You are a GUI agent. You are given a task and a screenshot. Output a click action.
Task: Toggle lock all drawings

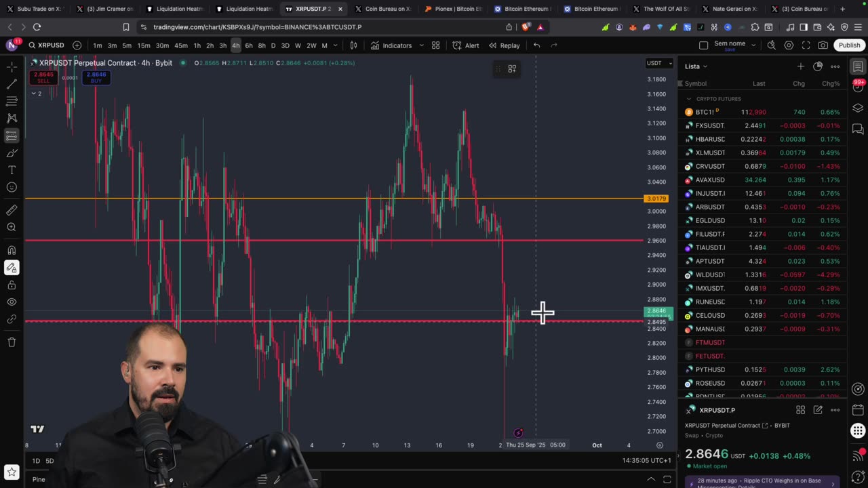[x=12, y=285]
